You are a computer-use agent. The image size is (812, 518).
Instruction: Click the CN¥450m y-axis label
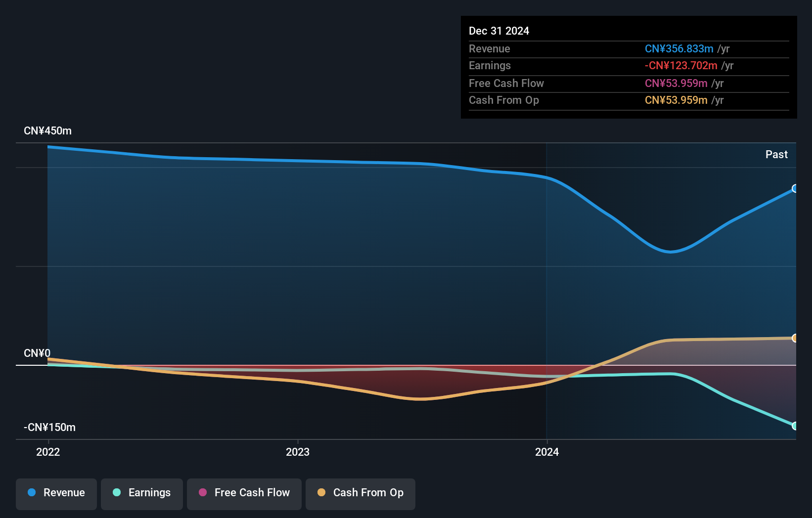47,131
